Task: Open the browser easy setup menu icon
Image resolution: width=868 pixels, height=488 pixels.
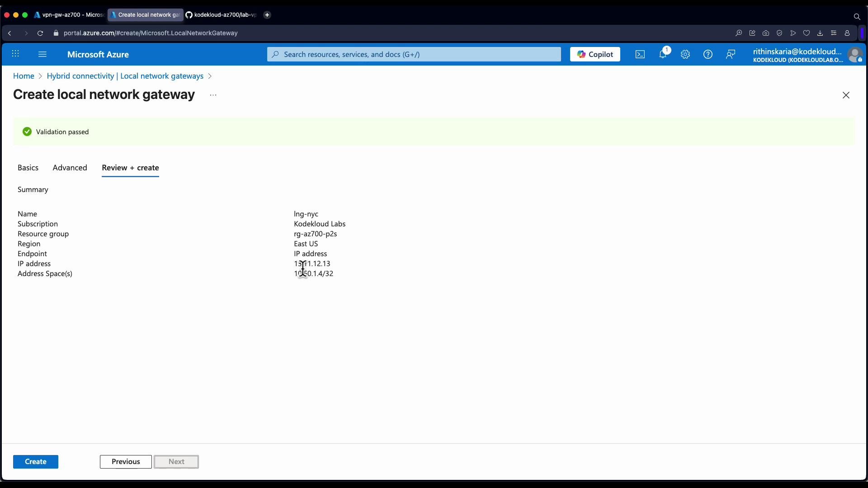Action: [x=834, y=33]
